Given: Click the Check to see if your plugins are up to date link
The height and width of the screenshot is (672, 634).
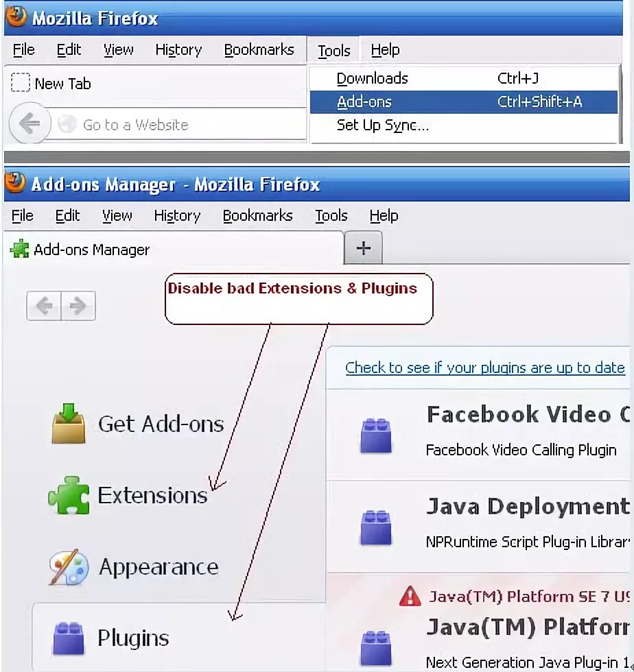Looking at the screenshot, I should tap(485, 368).
